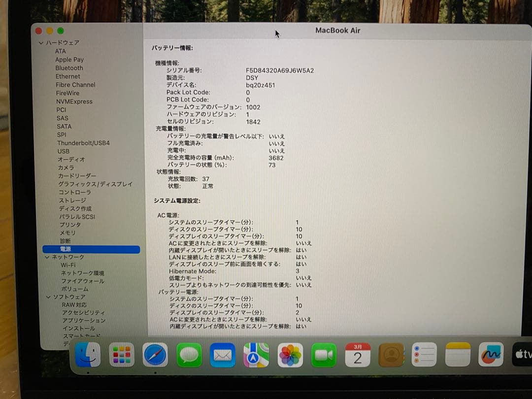Select SAS in the sidebar
532x399 pixels.
[62, 118]
